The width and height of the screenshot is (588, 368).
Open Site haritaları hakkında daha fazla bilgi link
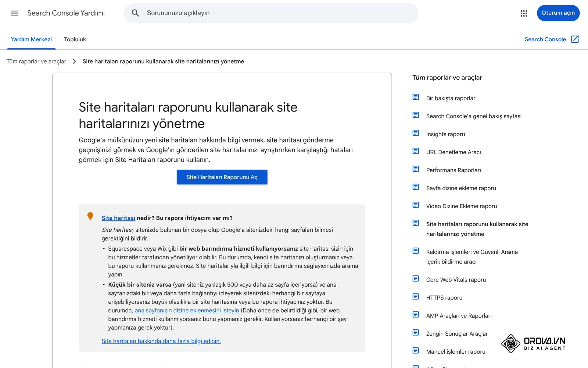[x=161, y=341]
